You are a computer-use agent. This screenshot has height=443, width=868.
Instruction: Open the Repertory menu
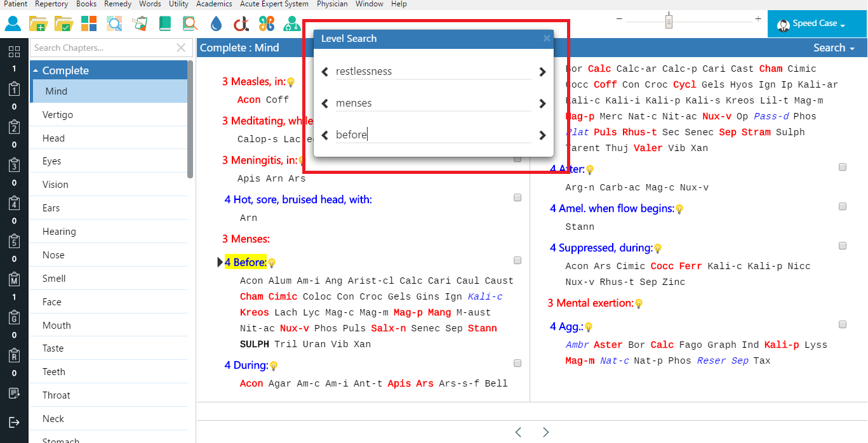pos(51,4)
